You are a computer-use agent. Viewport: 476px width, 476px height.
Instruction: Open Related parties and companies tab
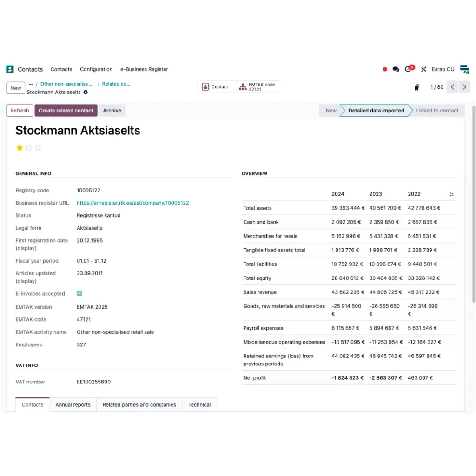tap(139, 405)
